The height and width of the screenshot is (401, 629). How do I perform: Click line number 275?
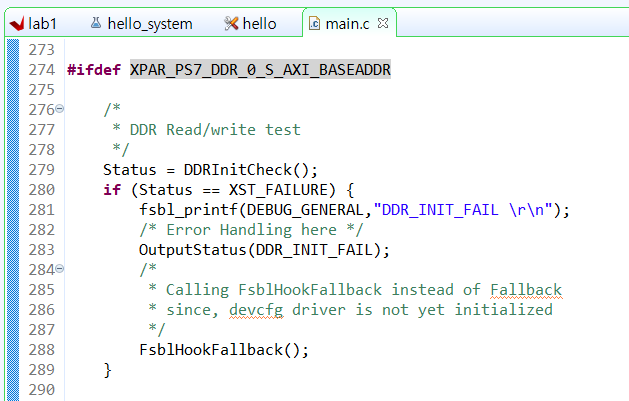(41, 90)
